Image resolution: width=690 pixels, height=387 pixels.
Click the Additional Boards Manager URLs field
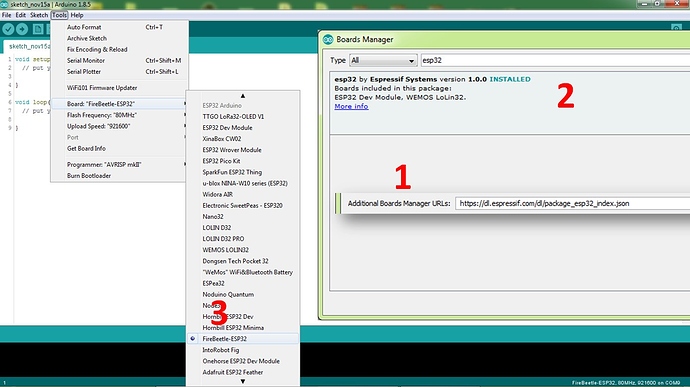572,203
